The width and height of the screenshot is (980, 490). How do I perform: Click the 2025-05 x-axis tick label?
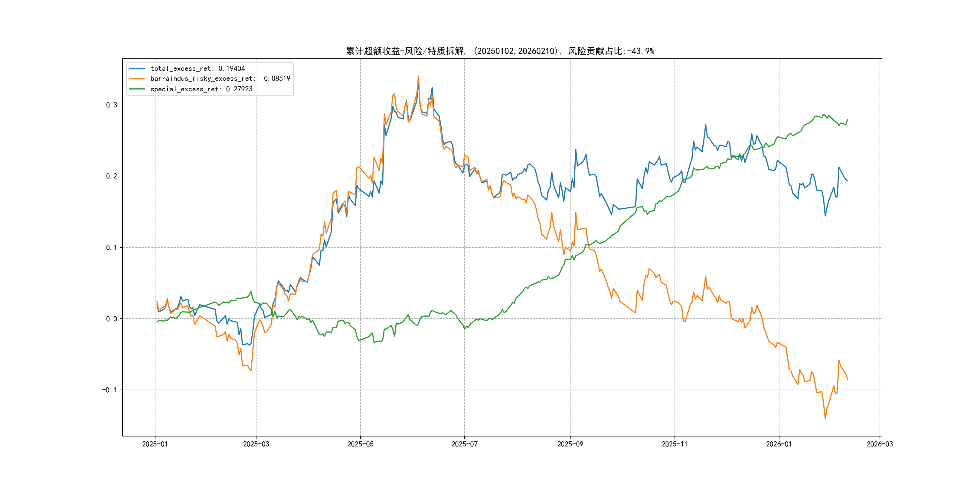360,444
